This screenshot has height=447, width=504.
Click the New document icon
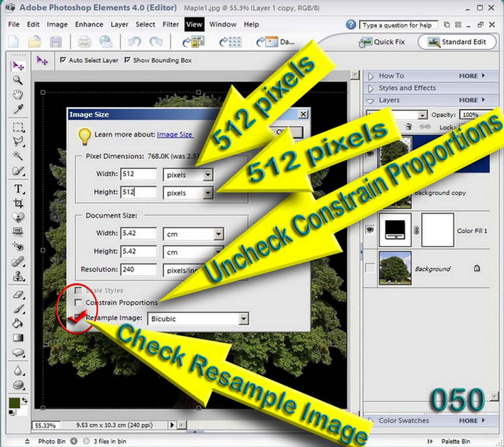coord(14,42)
